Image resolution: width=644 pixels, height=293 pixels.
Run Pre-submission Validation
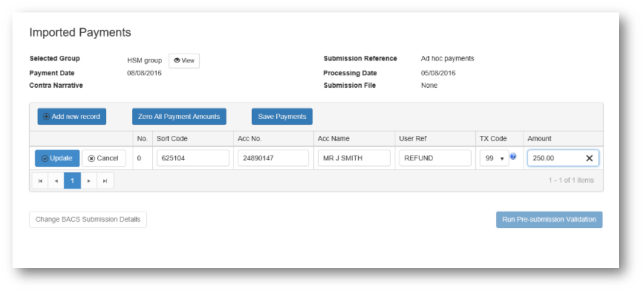pyautogui.click(x=549, y=219)
